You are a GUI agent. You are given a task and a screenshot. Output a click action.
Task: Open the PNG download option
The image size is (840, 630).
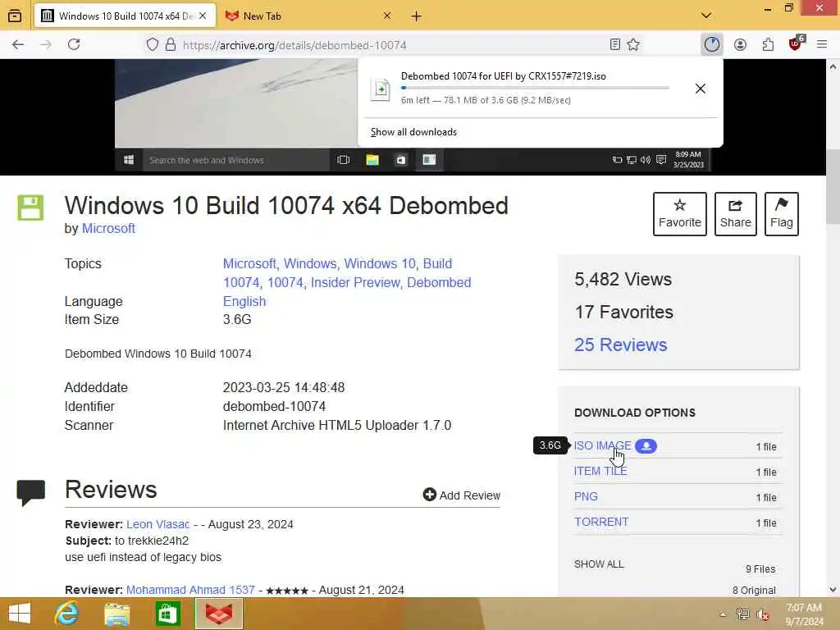tap(586, 496)
